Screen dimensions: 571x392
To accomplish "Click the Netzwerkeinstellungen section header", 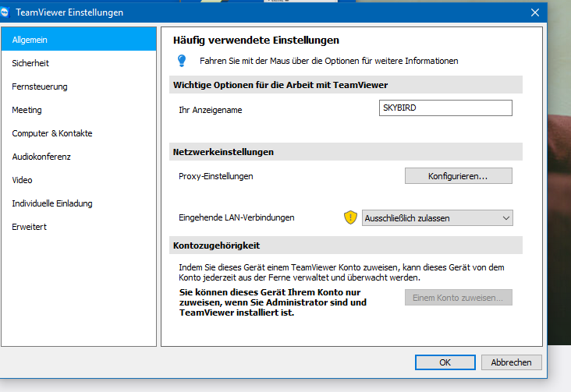I will (346, 152).
